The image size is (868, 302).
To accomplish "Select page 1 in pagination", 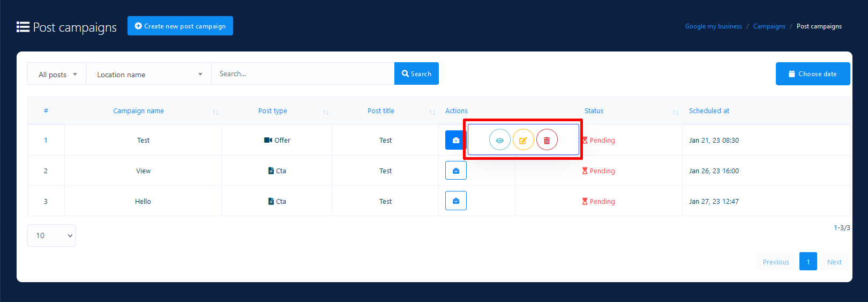I will click(807, 261).
